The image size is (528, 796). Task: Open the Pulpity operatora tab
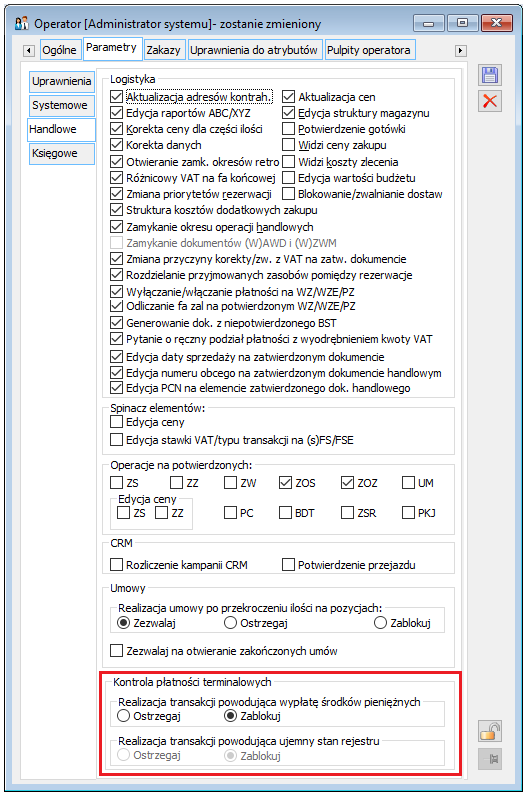(369, 50)
